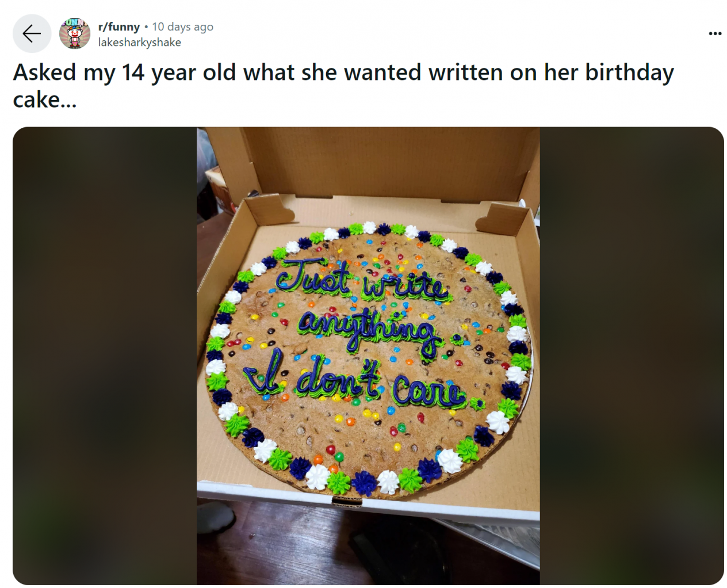Screen dimensions: 727x588
Task: Open the r/funny subreddit avatar icon
Action: [75, 33]
